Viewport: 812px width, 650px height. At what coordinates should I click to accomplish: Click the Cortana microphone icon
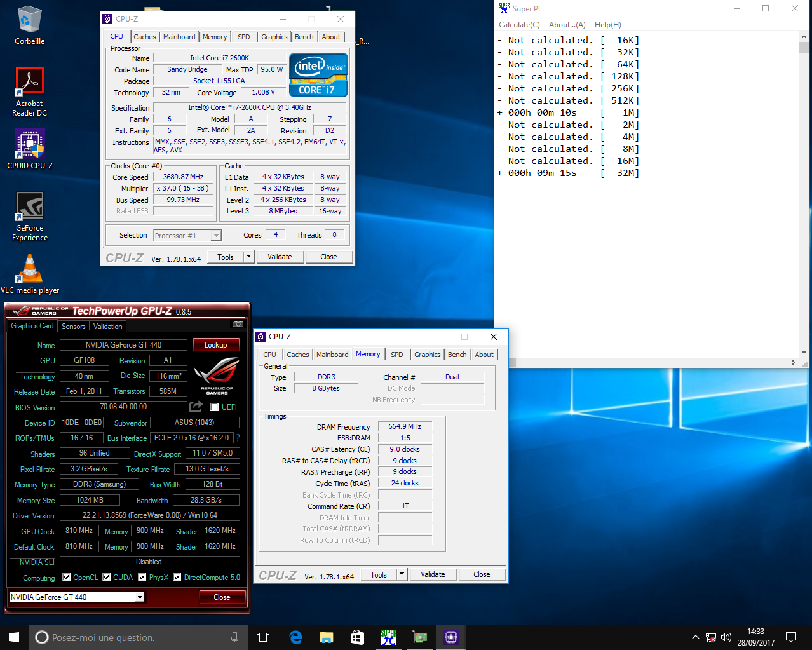coord(234,637)
